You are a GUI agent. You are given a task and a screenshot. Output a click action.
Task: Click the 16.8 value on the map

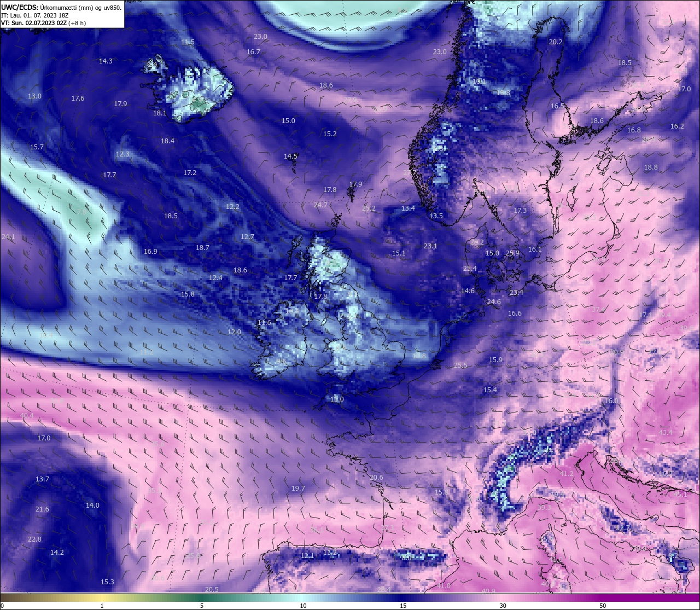pyautogui.click(x=634, y=130)
